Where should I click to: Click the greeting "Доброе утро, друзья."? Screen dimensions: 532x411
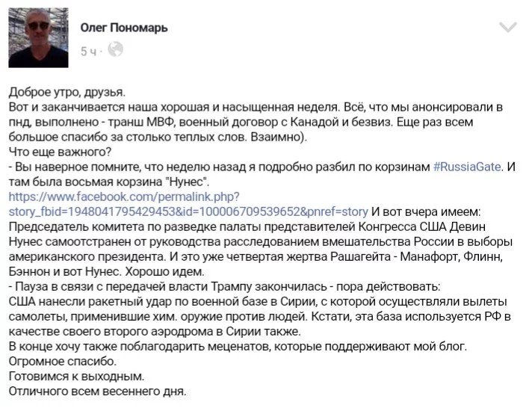(68, 92)
